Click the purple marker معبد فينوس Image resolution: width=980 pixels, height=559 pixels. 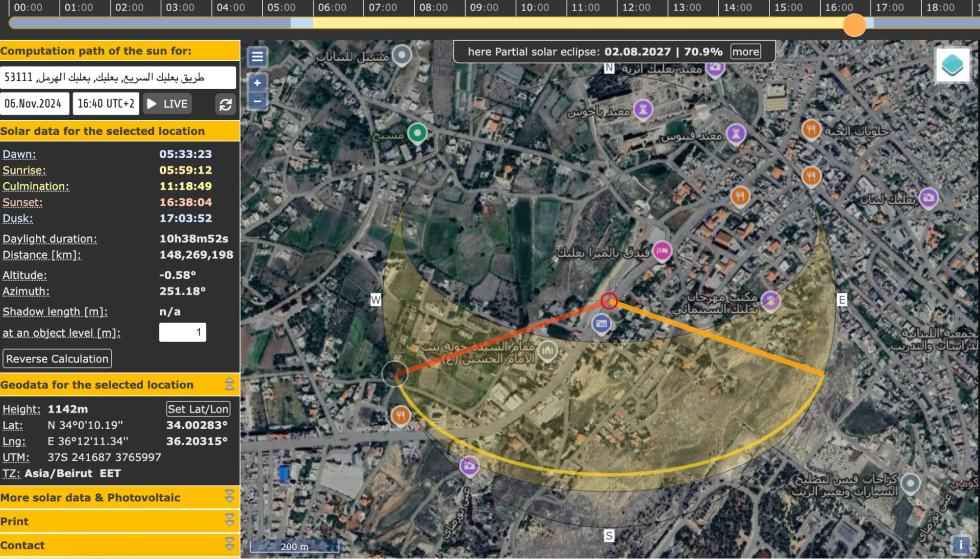pyautogui.click(x=735, y=134)
